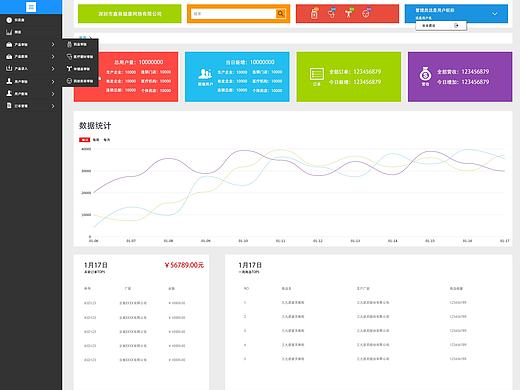Click the 01.06 x-axis date label
The width and height of the screenshot is (520, 390).
click(x=94, y=241)
